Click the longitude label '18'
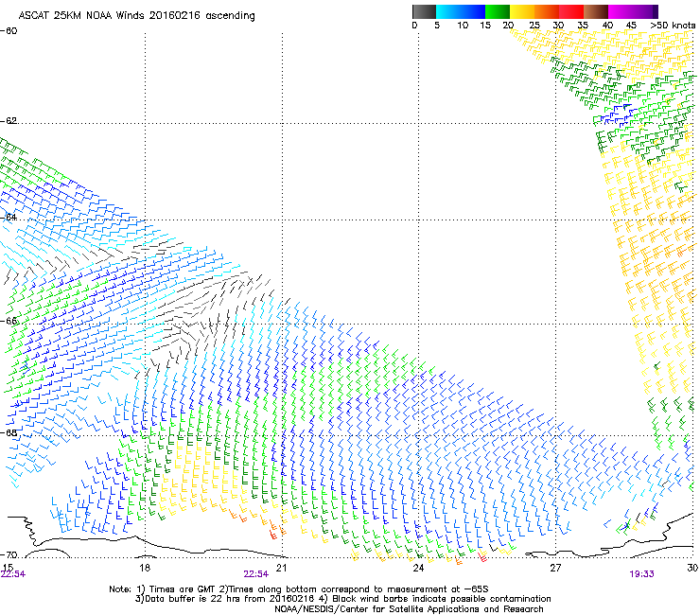Viewport: 700px width, 615px height. (145, 568)
